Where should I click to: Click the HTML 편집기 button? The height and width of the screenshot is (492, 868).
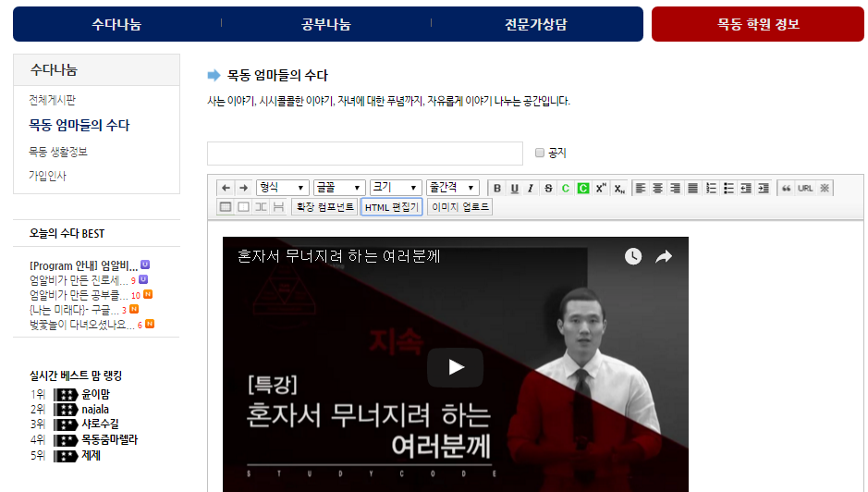[x=391, y=207]
